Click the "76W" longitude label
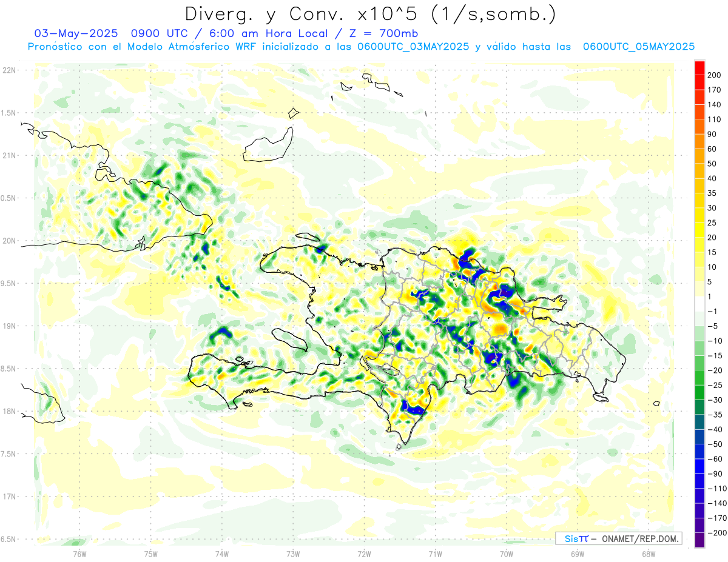 point(79,554)
